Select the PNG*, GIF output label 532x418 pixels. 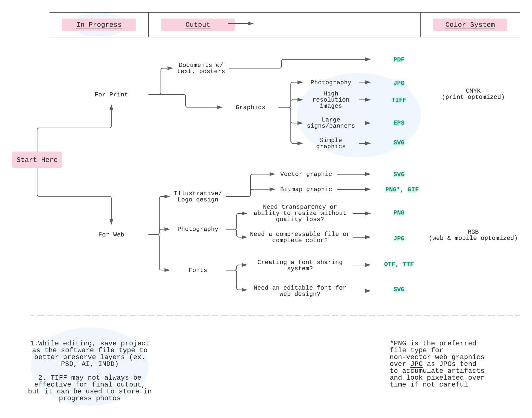click(x=402, y=189)
